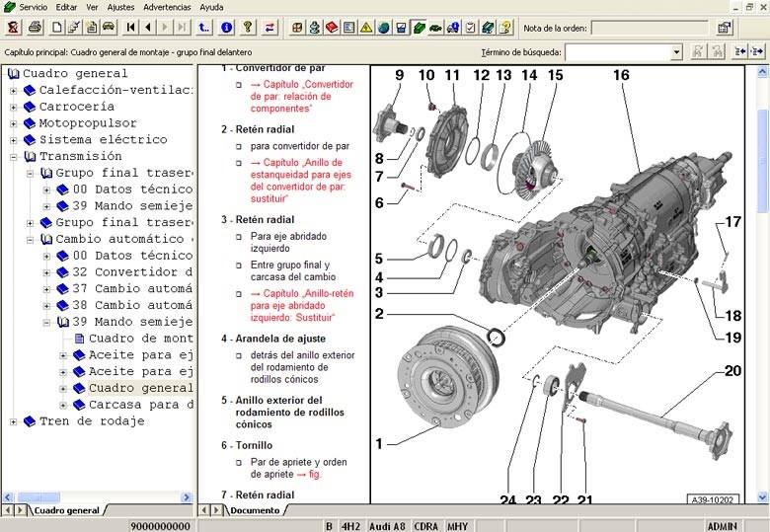Click the button beside Nota de la orden
770x532 pixels.
click(724, 28)
